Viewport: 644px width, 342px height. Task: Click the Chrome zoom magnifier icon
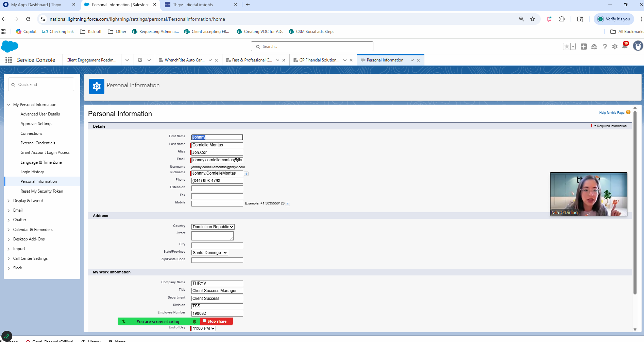(x=521, y=19)
